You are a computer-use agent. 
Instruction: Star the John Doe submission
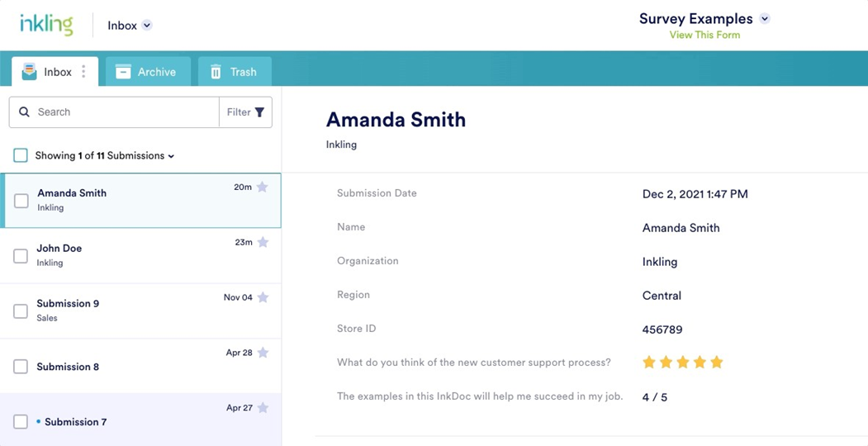263,243
